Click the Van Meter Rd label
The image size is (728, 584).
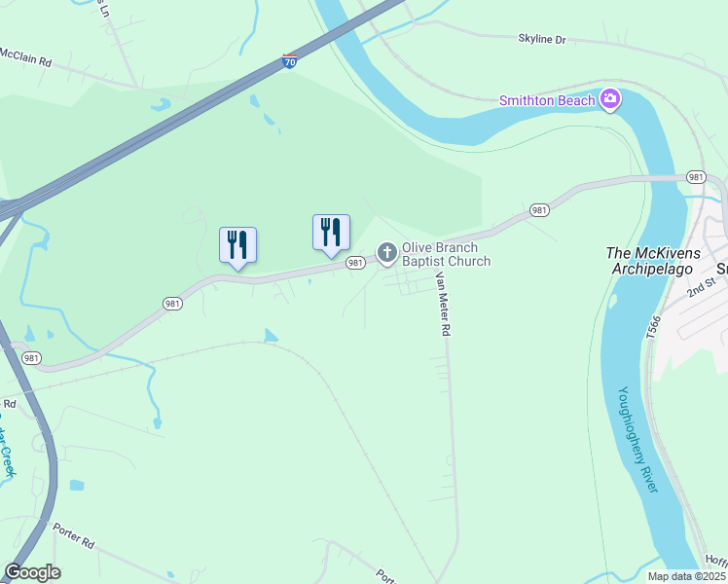tap(443, 304)
